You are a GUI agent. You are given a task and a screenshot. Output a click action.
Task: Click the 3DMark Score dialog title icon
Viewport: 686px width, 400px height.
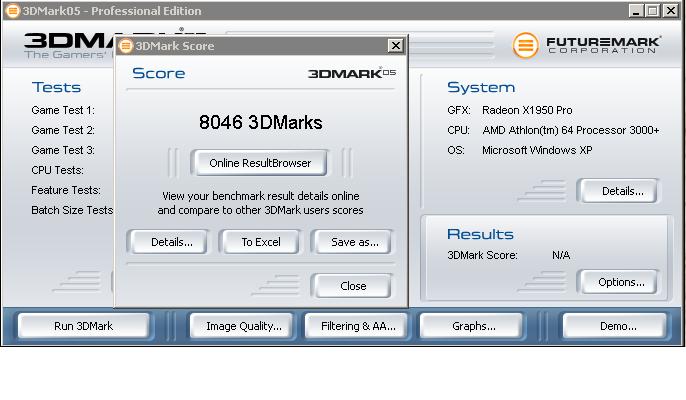coord(126,46)
